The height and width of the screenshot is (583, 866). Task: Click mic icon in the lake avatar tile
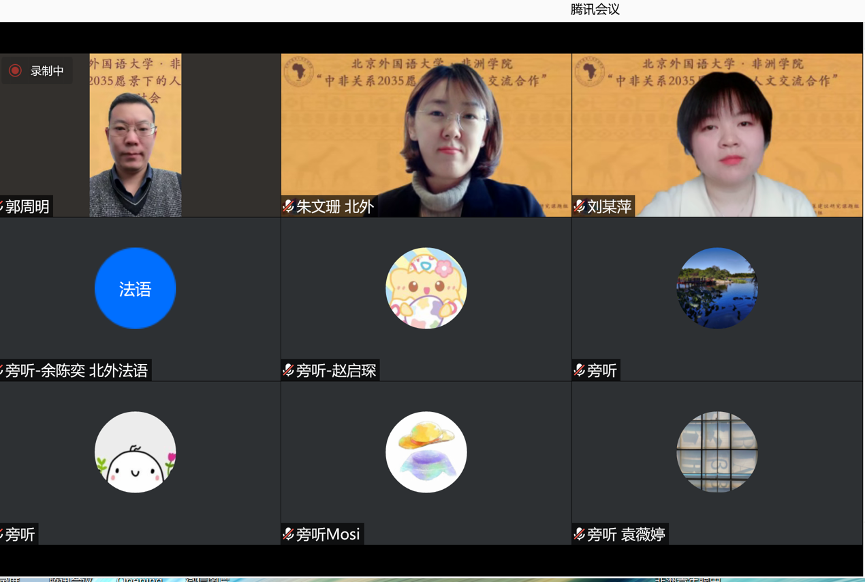(579, 371)
